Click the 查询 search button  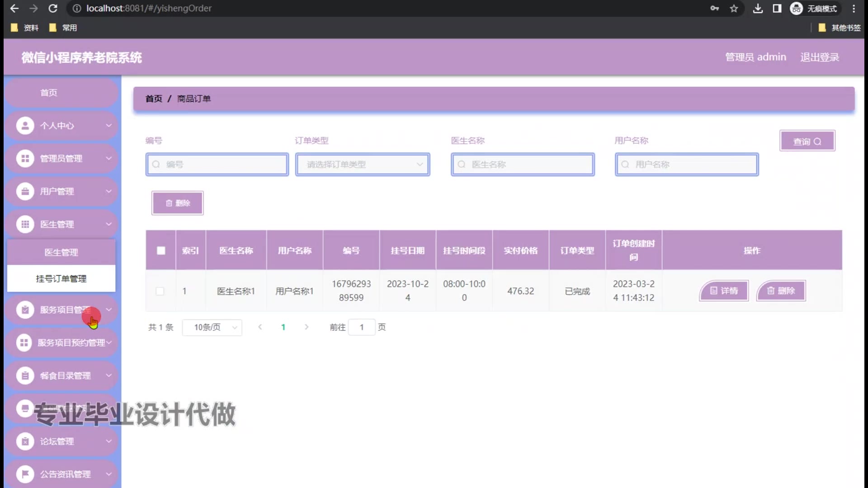[807, 141]
